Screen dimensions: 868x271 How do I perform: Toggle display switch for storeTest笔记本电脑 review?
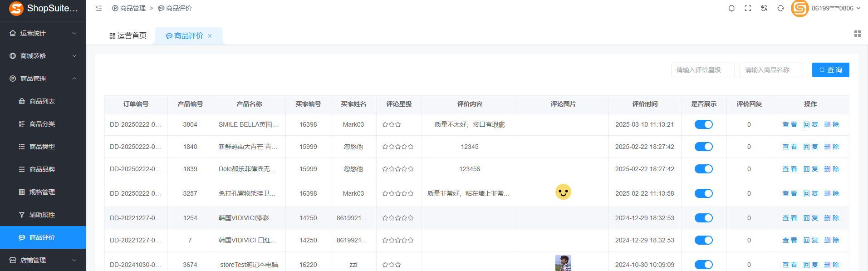pyautogui.click(x=703, y=265)
